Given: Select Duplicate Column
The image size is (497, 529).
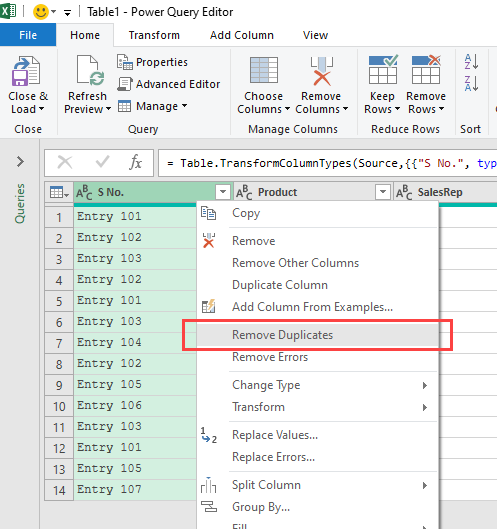Looking at the screenshot, I should (317, 285).
